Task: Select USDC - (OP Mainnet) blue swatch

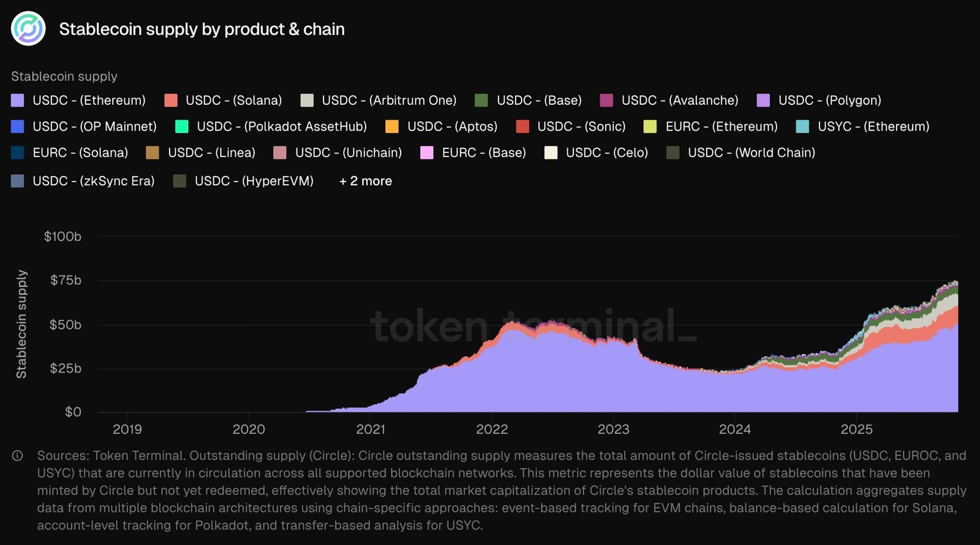Action: (x=18, y=126)
